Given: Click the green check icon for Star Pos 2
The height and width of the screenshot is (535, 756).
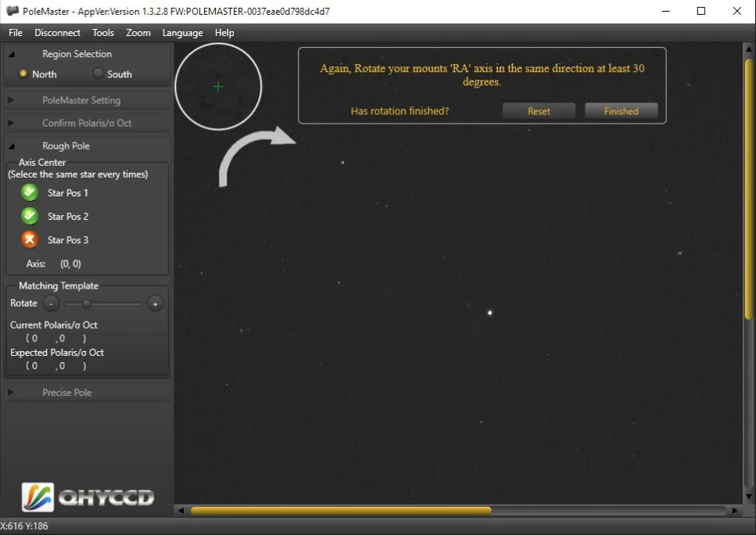Looking at the screenshot, I should click(x=30, y=216).
